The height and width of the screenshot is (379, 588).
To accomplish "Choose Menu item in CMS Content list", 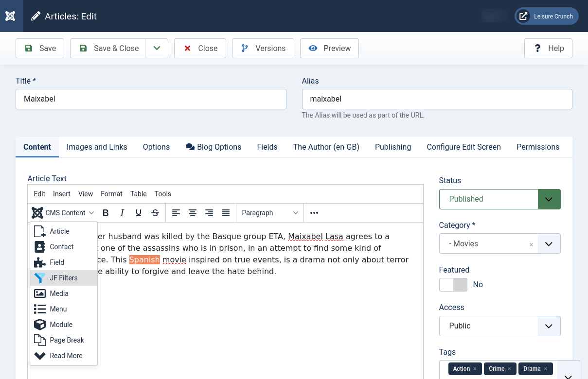I will pyautogui.click(x=64, y=309).
